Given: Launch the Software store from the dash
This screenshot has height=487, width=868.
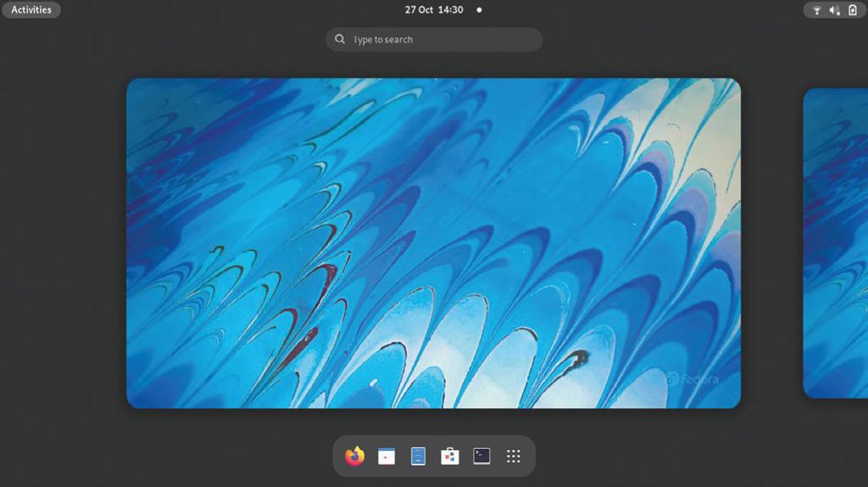Looking at the screenshot, I should coord(449,456).
